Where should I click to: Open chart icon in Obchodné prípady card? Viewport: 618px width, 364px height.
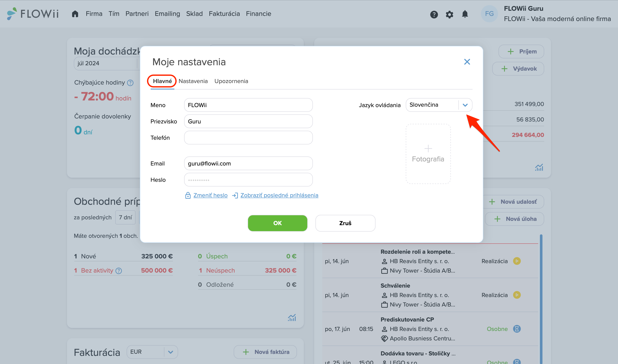click(292, 317)
